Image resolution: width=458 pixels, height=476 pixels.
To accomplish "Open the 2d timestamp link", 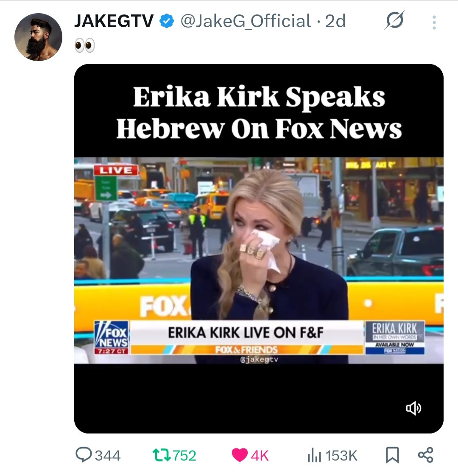I will (335, 21).
